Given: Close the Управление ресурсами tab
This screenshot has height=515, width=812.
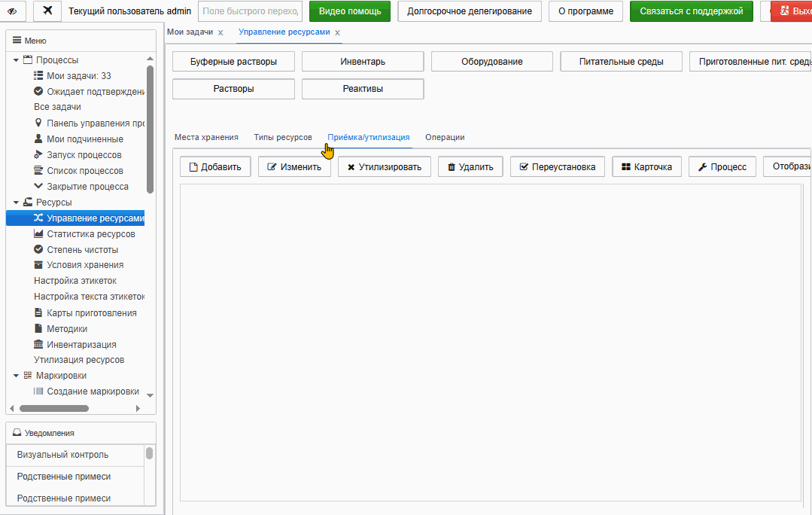Looking at the screenshot, I should [x=338, y=32].
